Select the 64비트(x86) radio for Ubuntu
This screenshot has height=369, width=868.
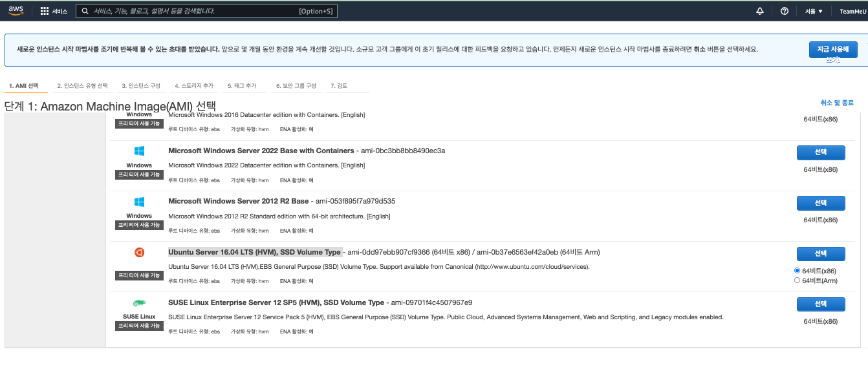pos(797,271)
